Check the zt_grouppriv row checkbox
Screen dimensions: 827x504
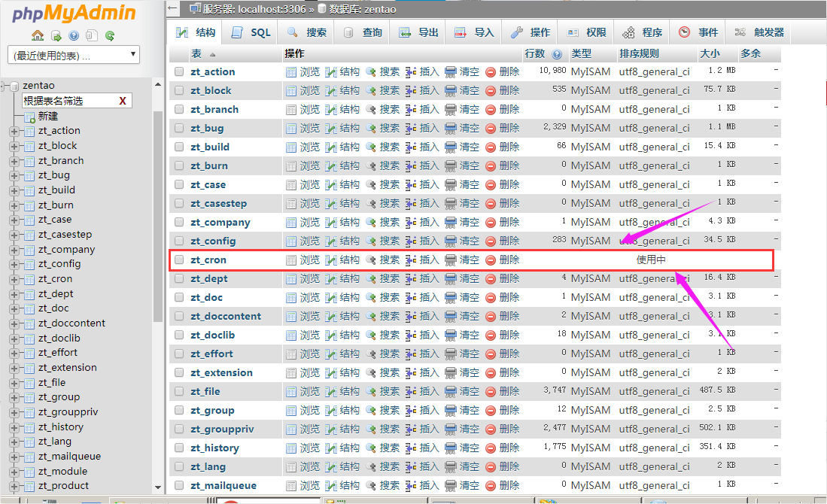coord(179,429)
